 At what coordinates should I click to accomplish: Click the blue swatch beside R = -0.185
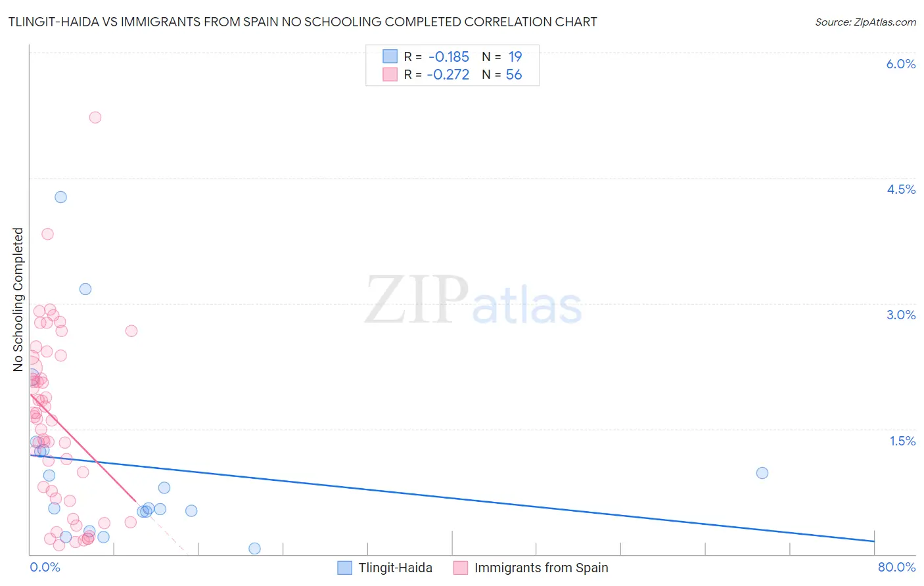390,56
